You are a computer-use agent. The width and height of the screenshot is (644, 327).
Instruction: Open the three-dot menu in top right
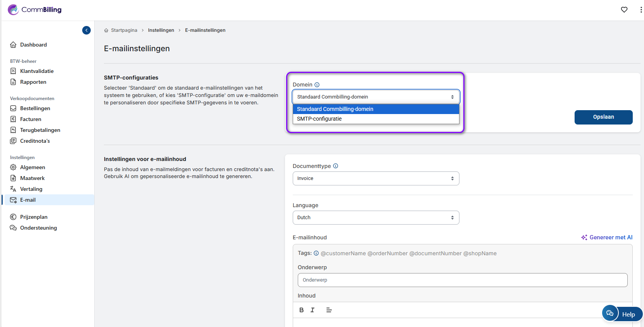pyautogui.click(x=641, y=10)
